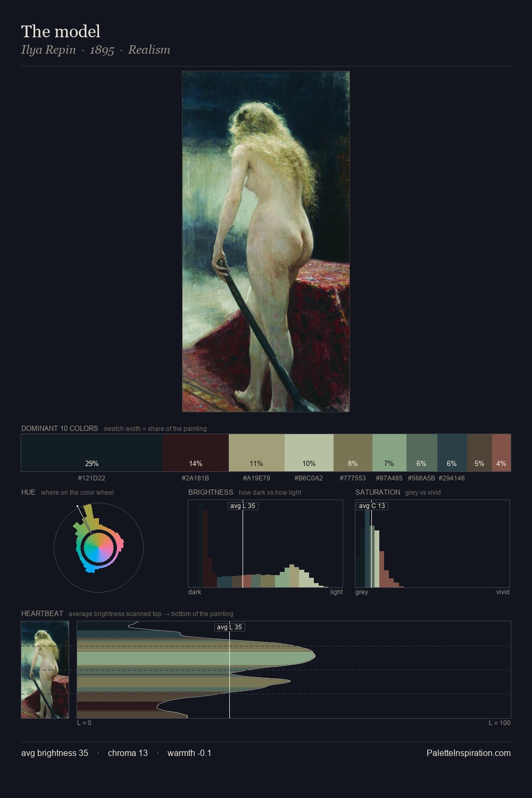The image size is (532, 798).
Task: Click the hex label '#A19E79'
Action: click(x=256, y=478)
